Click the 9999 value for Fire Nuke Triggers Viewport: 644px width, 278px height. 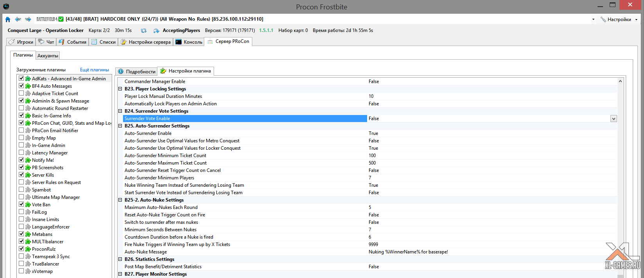373,244
